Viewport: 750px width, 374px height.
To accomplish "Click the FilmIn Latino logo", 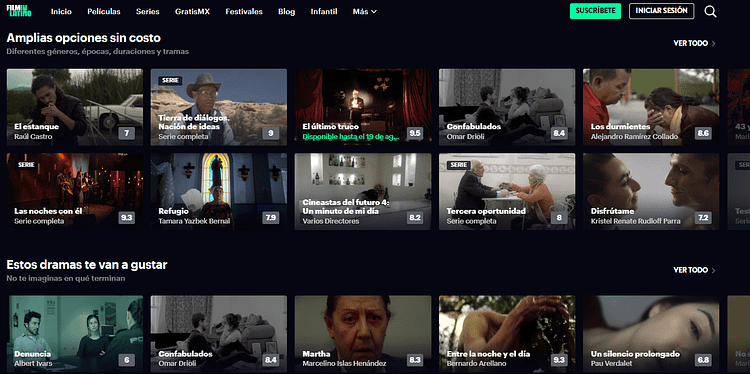I will tap(19, 11).
